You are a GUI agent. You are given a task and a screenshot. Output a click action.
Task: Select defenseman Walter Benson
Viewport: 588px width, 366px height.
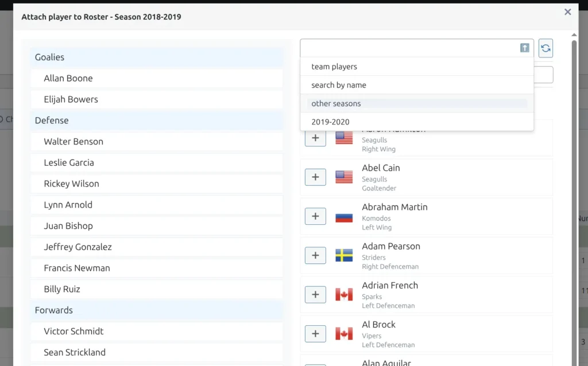pos(157,142)
